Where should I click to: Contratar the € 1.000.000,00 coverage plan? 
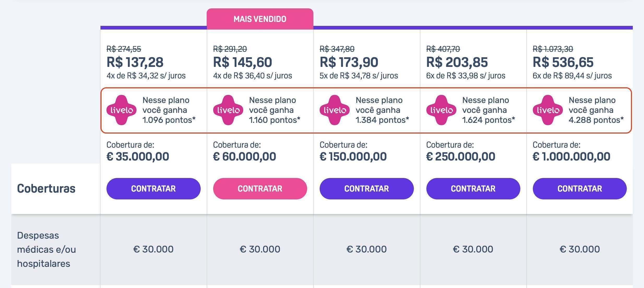pos(580,189)
